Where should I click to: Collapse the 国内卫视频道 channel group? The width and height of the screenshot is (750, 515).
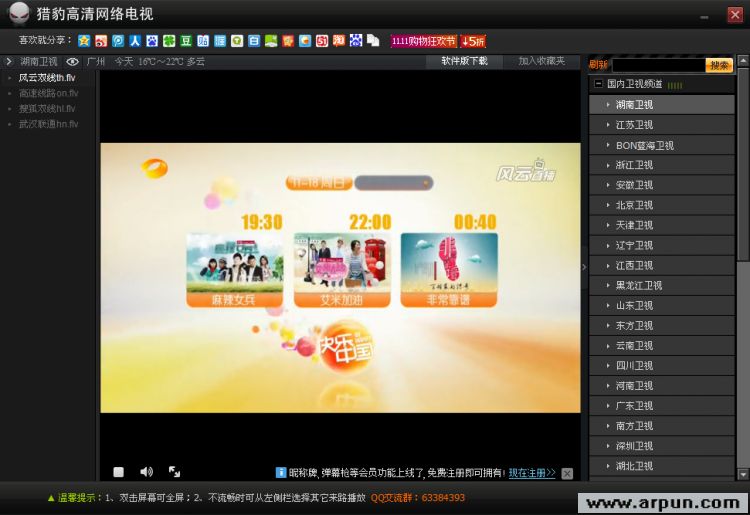pyautogui.click(x=598, y=84)
